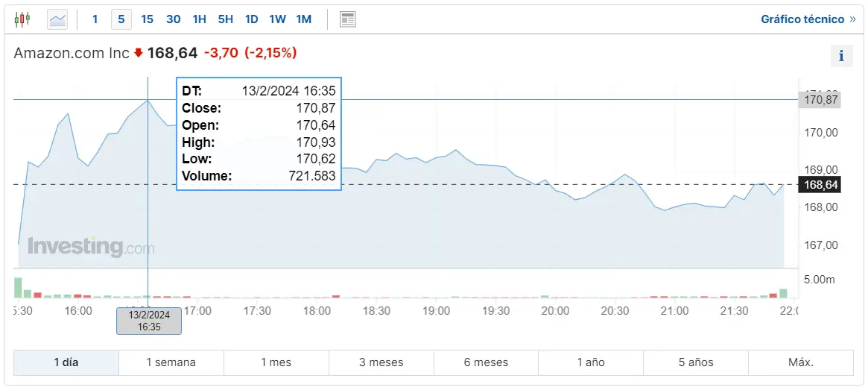Open the news overlay icon in toolbar
Image resolution: width=868 pixels, height=390 pixels.
click(x=347, y=19)
